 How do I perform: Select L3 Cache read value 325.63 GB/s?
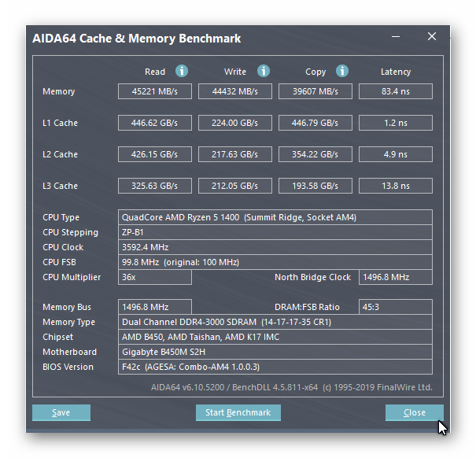[x=155, y=186]
